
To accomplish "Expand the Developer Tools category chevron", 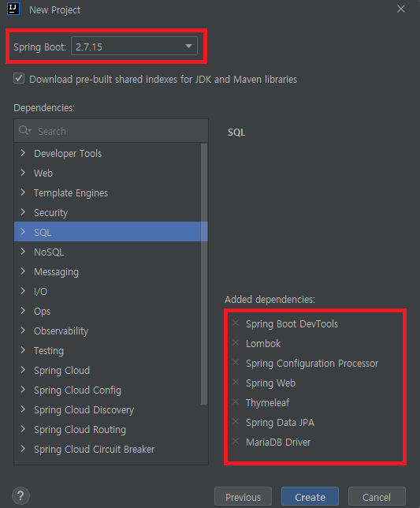I will pos(23,153).
